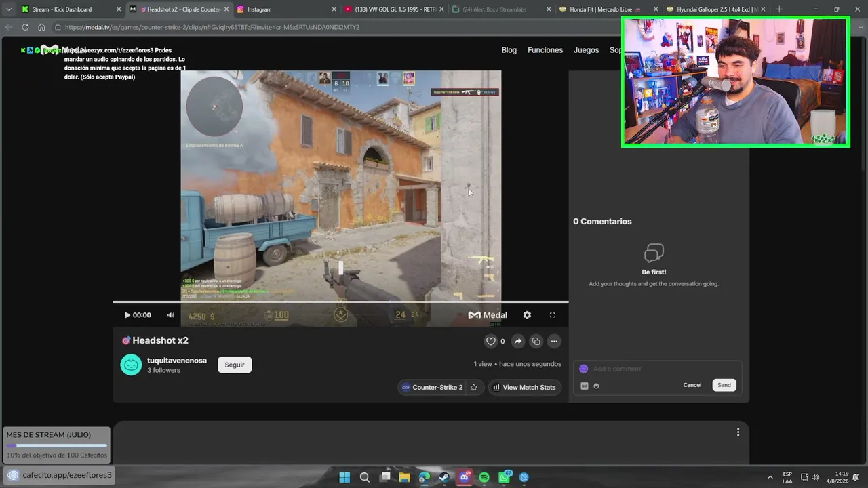This screenshot has width=868, height=488.
Task: Open the Juegos menu
Action: click(586, 50)
